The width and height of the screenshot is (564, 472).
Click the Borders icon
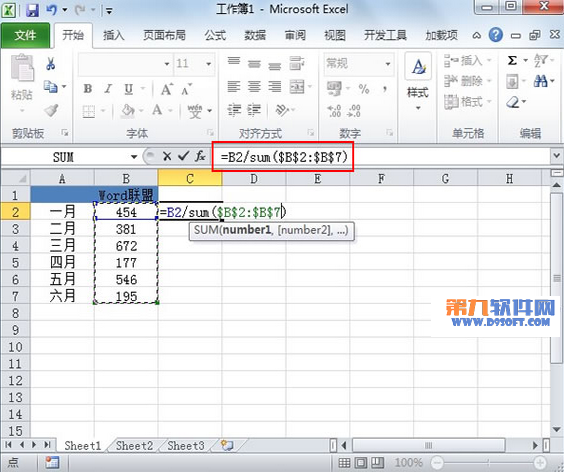[88, 111]
